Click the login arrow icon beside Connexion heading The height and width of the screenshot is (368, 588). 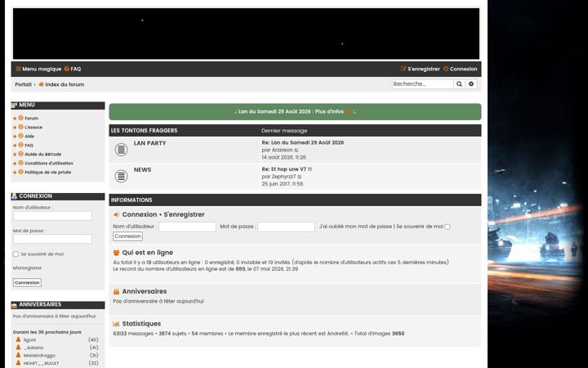(116, 215)
